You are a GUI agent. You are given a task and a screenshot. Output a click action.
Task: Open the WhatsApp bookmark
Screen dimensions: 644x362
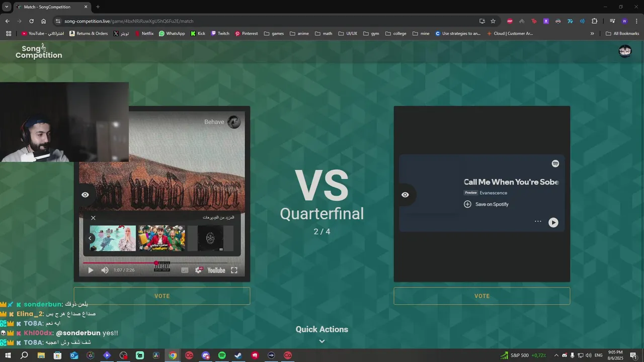[172, 34]
